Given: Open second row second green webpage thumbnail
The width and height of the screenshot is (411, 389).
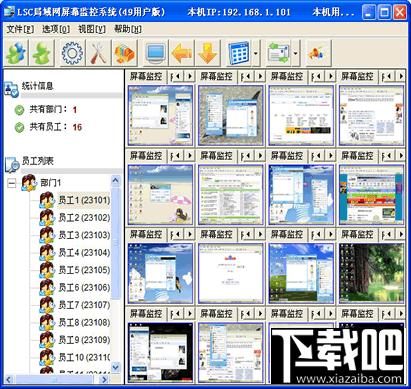Looking at the screenshot, I should coord(231,194).
